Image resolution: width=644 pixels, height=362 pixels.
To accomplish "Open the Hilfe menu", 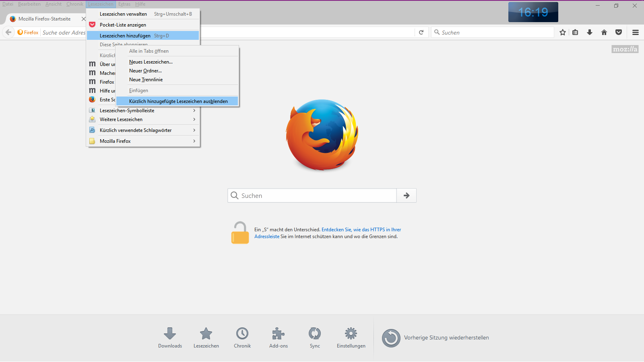I will [x=140, y=4].
